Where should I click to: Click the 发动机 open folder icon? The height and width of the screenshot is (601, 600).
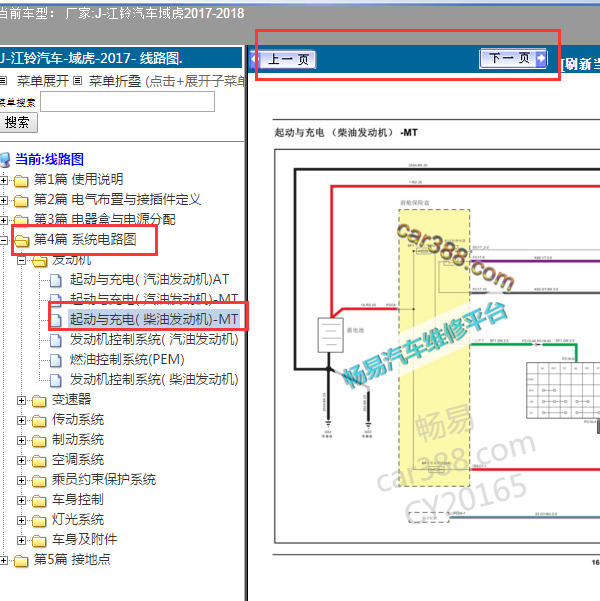(x=39, y=261)
